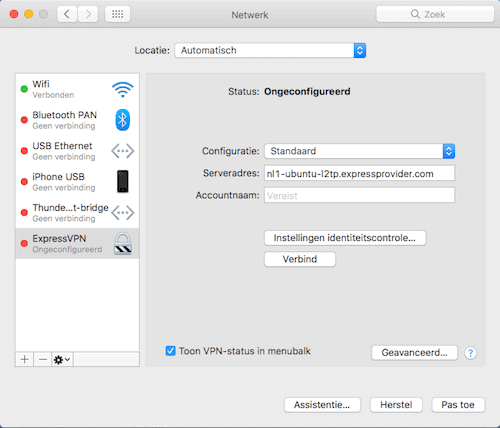Toggle Toon VPN-status in menubalk checkbox
Image resolution: width=500 pixels, height=428 pixels.
(170, 351)
